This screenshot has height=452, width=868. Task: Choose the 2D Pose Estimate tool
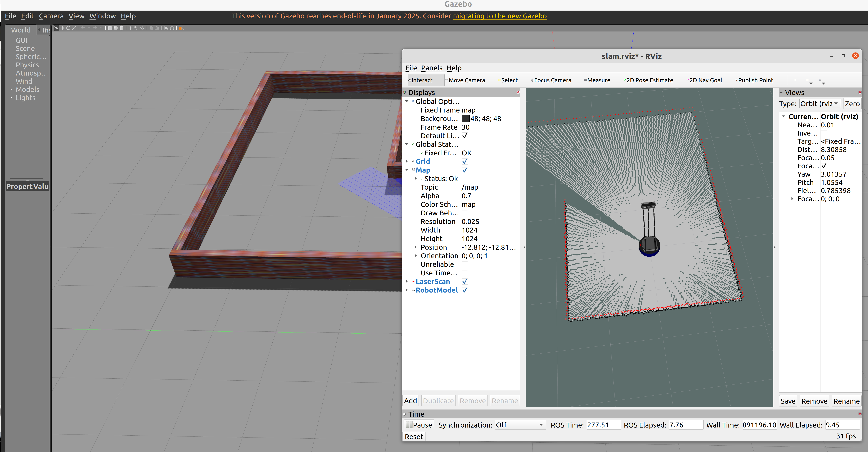coord(649,80)
